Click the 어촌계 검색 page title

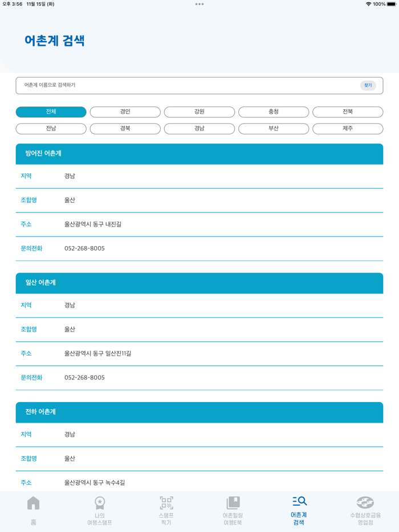point(54,40)
